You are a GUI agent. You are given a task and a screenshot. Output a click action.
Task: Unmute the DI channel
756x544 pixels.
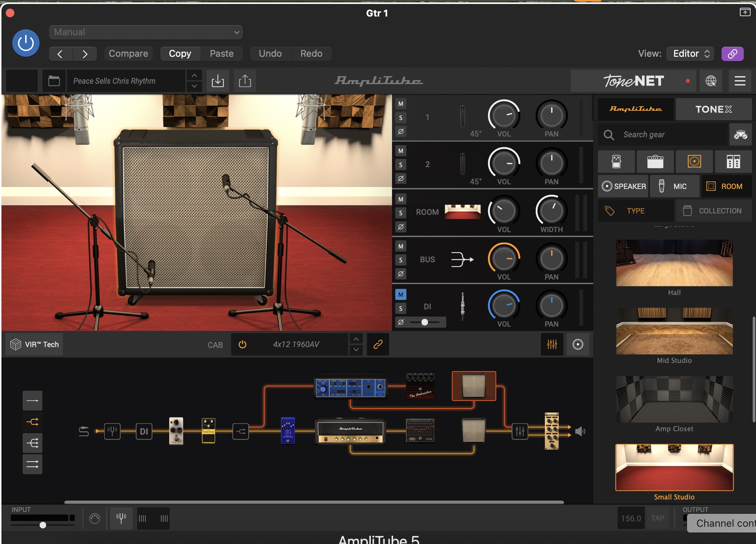(x=401, y=295)
